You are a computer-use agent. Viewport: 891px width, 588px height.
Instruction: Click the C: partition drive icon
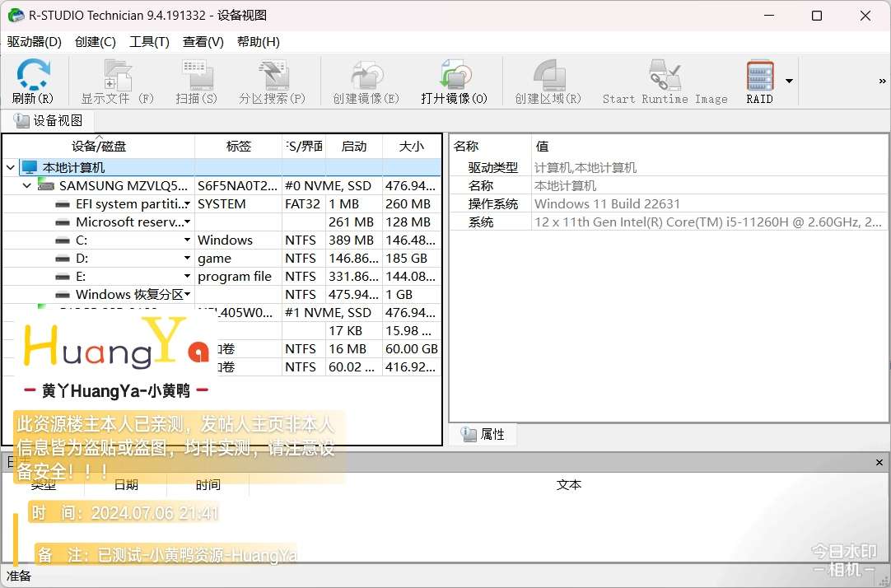(63, 240)
